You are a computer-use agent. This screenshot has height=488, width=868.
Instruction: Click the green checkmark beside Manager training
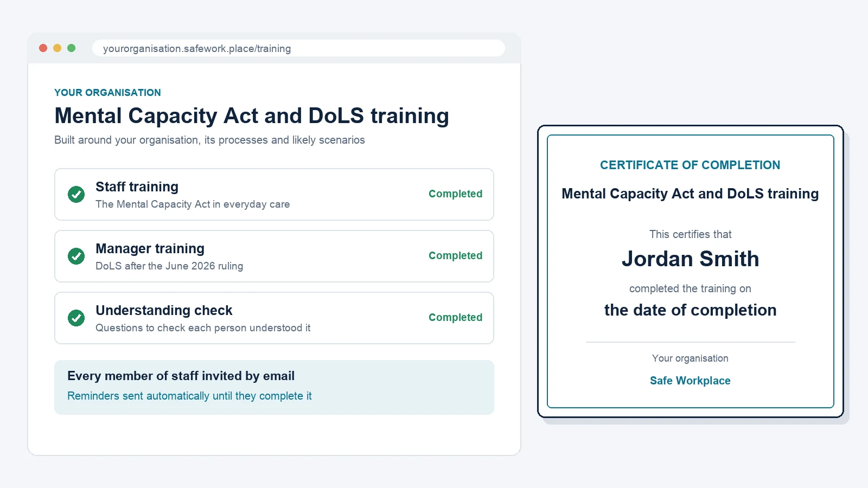[x=76, y=256]
